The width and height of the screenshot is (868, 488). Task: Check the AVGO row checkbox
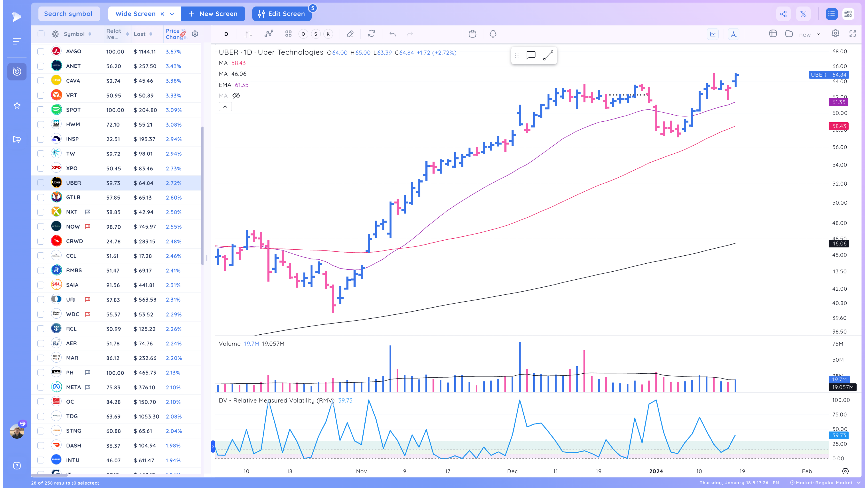(x=41, y=52)
